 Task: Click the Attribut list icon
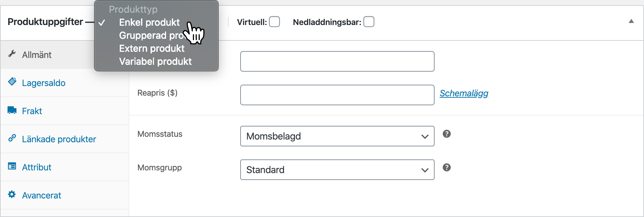point(12,166)
